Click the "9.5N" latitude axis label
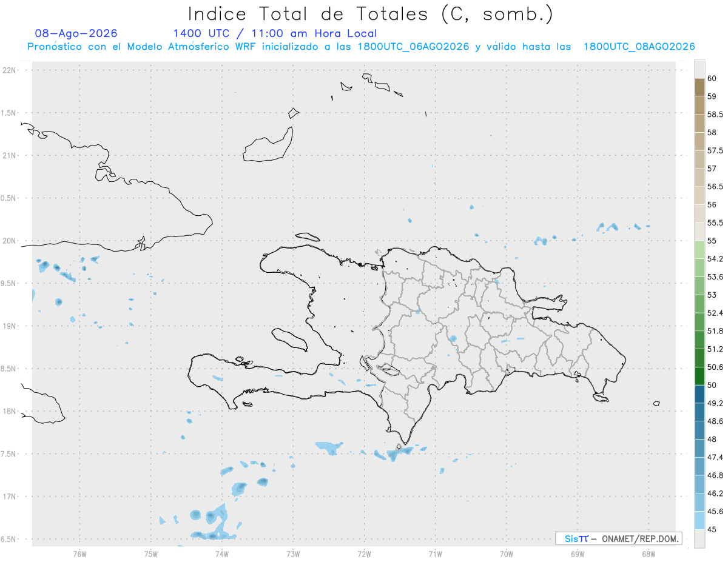 9,283
